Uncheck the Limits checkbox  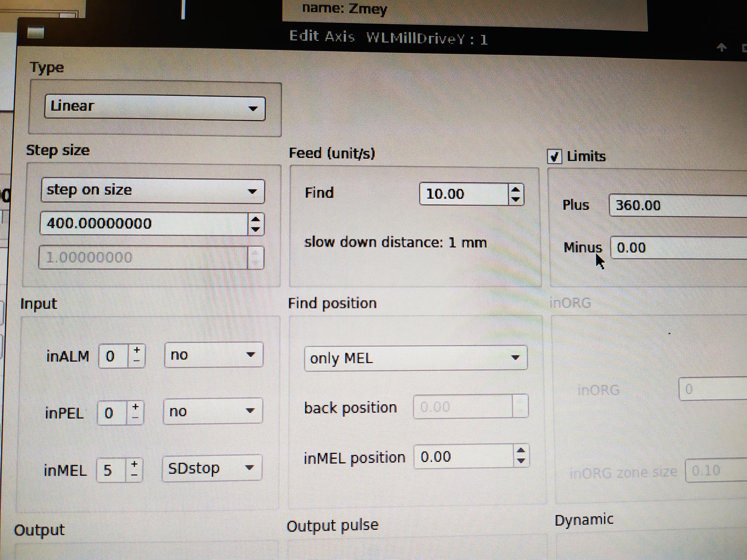(555, 156)
